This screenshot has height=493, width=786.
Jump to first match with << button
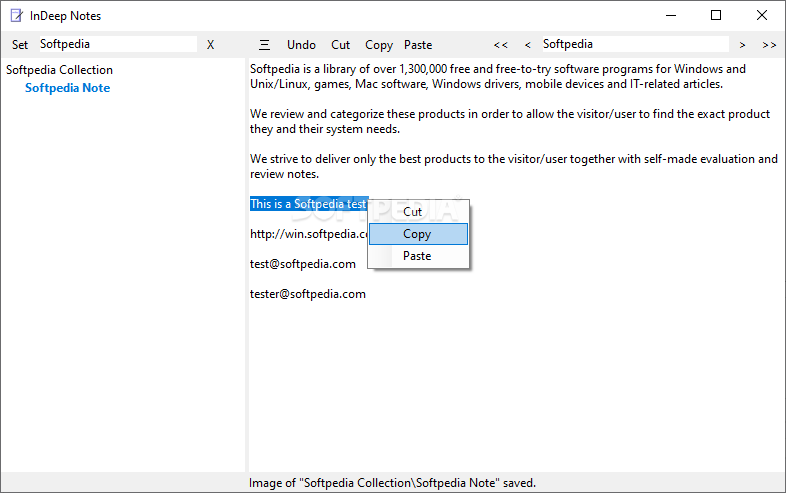(x=501, y=45)
